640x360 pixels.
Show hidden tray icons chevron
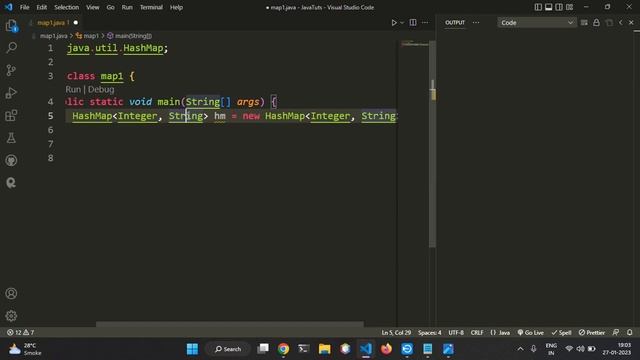point(520,349)
